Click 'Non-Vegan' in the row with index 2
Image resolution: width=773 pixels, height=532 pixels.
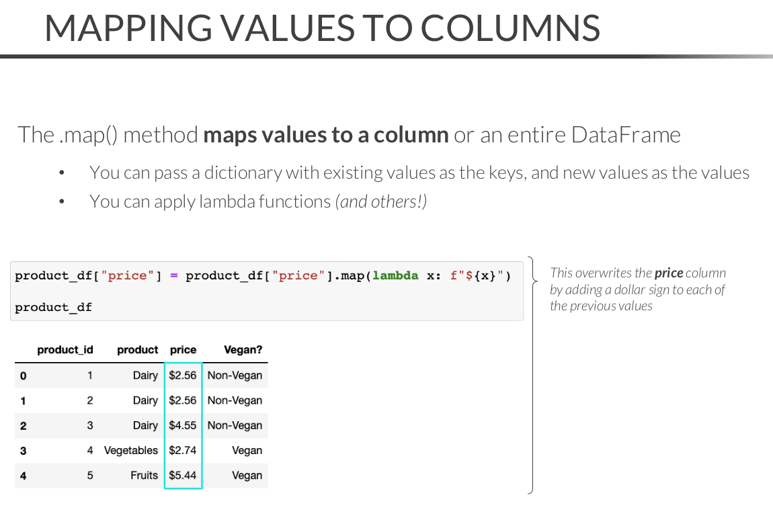[x=235, y=425]
